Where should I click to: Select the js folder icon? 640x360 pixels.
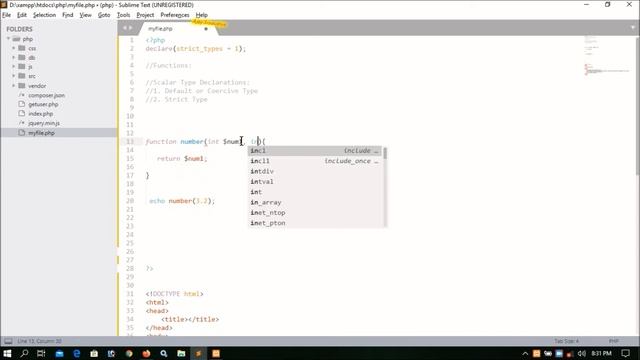click(x=22, y=67)
